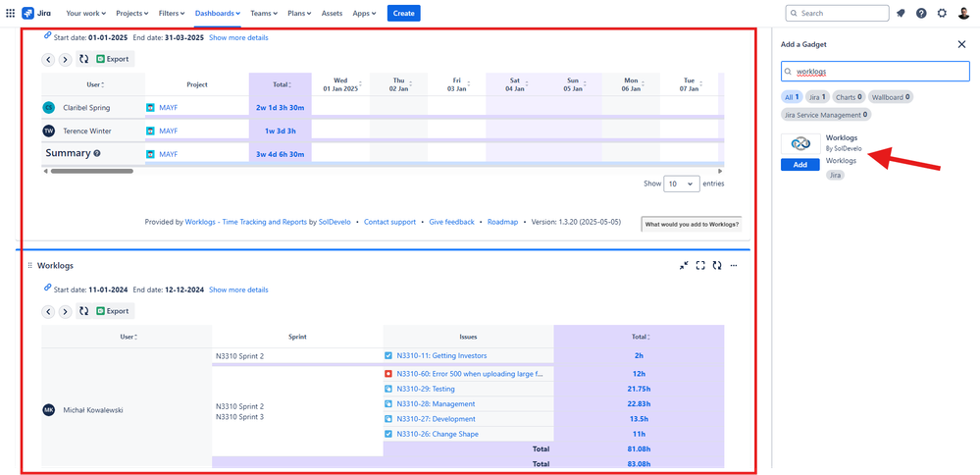
Task: Click link icon beside Start date 11-01-2024
Action: 47,289
